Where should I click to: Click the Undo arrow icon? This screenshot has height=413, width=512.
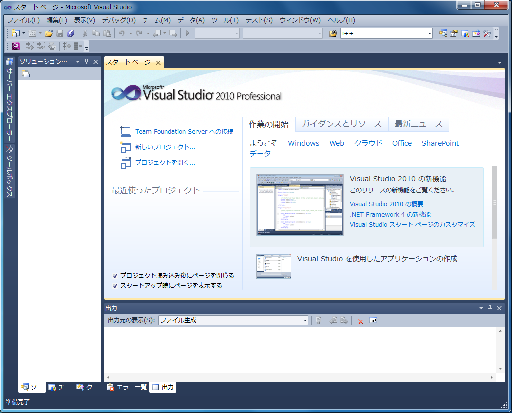(122, 33)
